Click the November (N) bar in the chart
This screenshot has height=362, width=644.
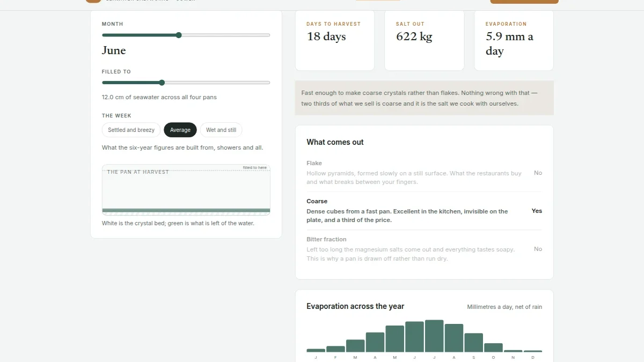[513, 351]
